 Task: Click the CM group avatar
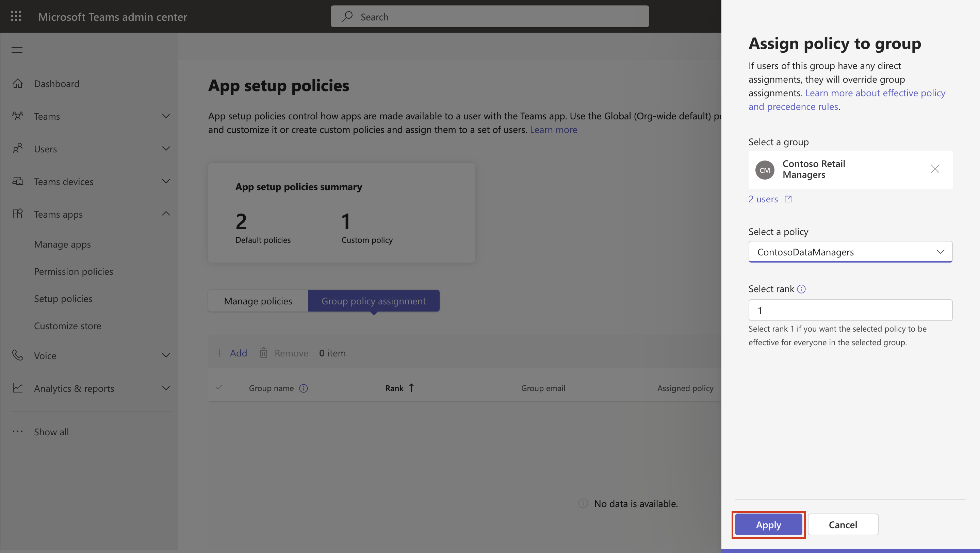click(765, 170)
